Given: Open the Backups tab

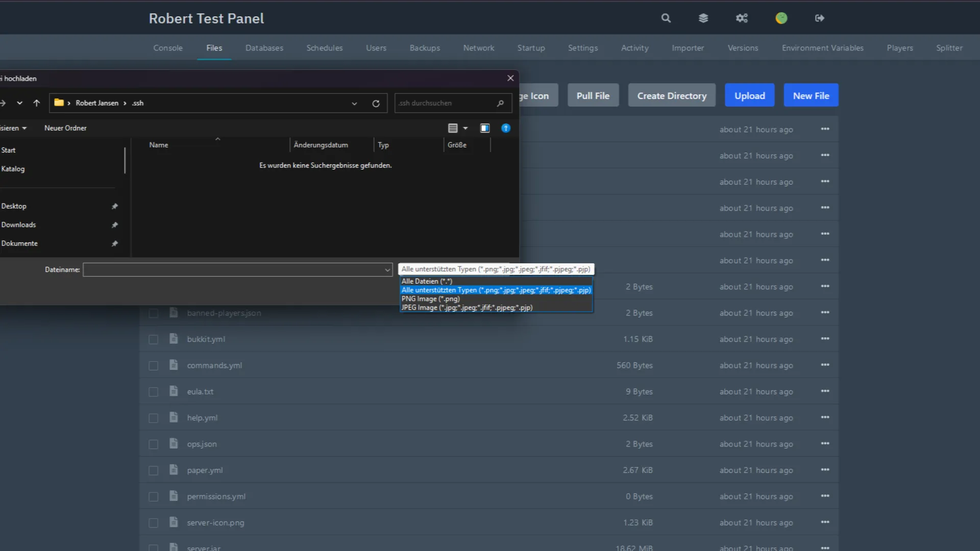Looking at the screenshot, I should 424,48.
